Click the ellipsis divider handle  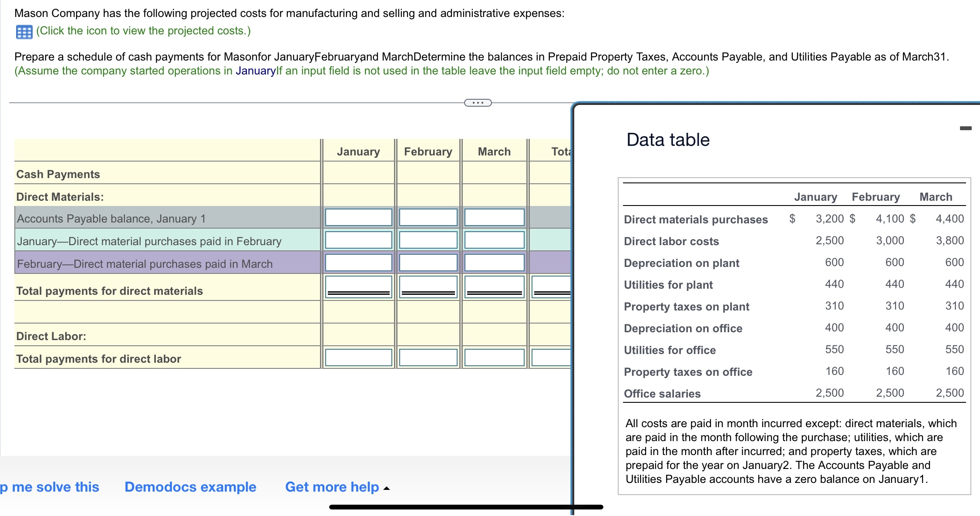[478, 103]
